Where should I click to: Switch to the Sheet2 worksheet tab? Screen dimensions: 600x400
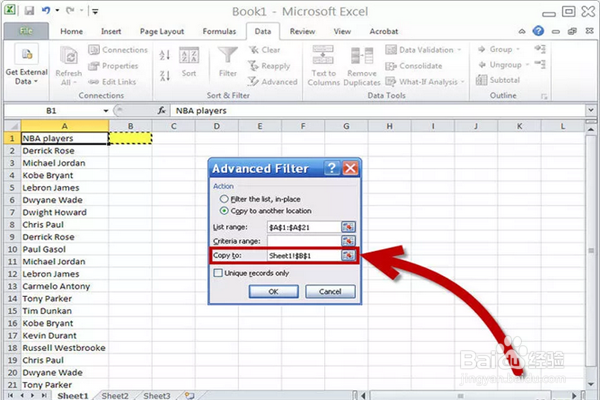[115, 395]
